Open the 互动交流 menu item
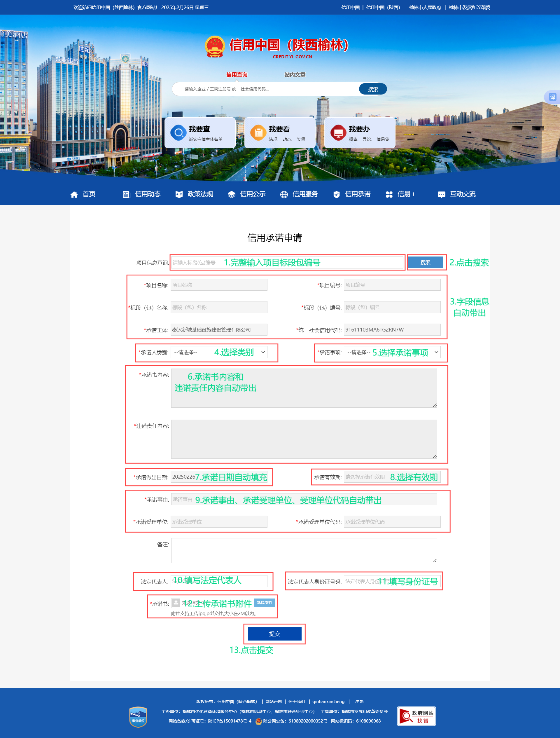The height and width of the screenshot is (738, 560). [x=463, y=194]
